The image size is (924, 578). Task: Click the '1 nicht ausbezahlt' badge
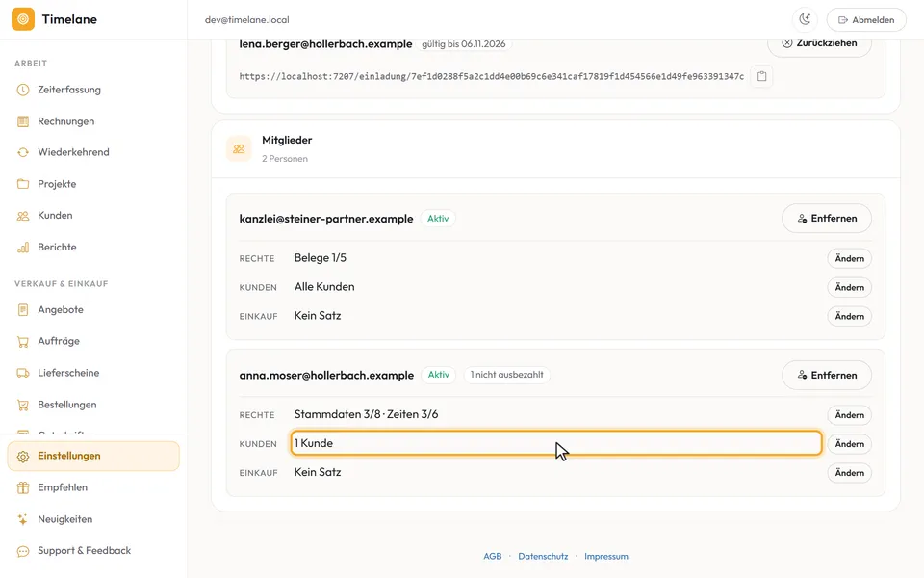pyautogui.click(x=507, y=375)
